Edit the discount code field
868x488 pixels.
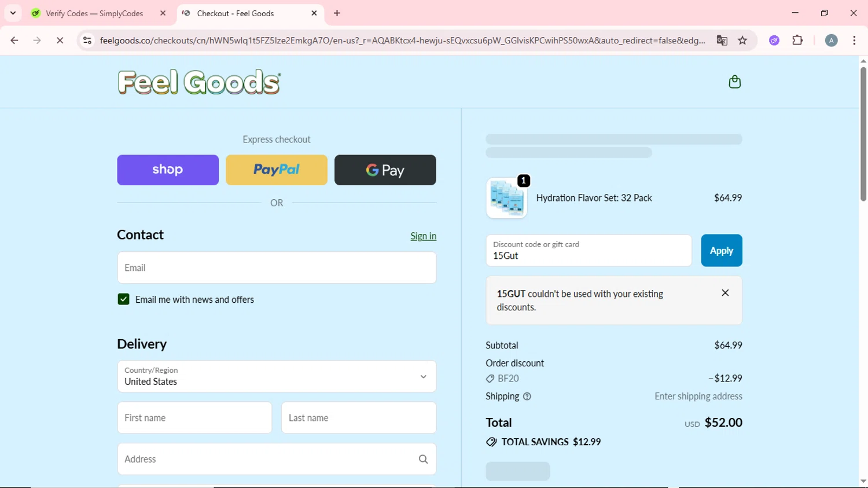tap(589, 251)
